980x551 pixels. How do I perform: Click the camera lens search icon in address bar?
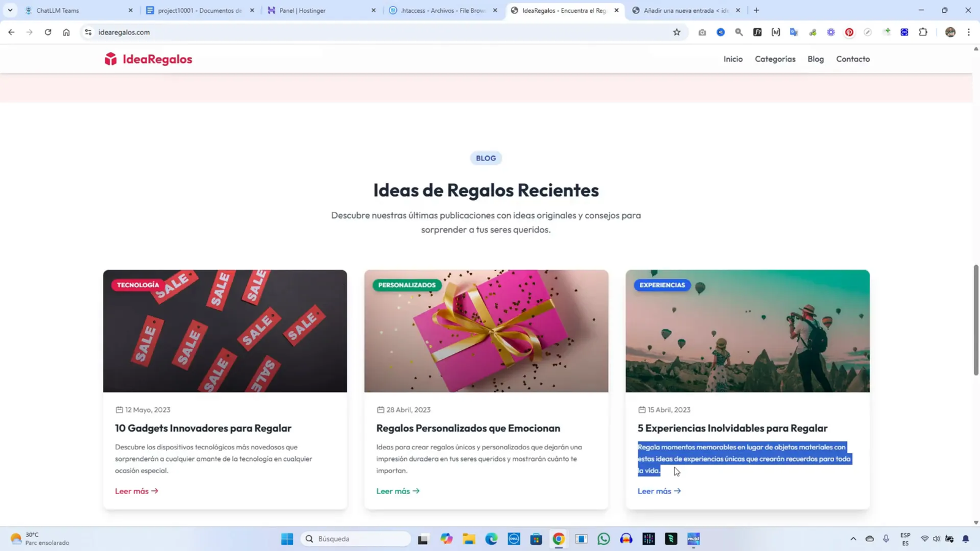click(x=703, y=32)
